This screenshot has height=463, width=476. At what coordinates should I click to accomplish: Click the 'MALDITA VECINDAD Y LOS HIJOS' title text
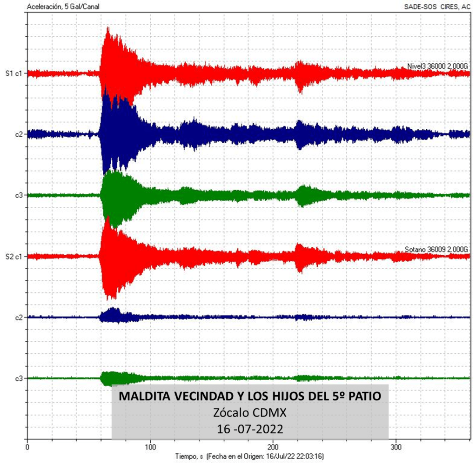[x=250, y=397]
